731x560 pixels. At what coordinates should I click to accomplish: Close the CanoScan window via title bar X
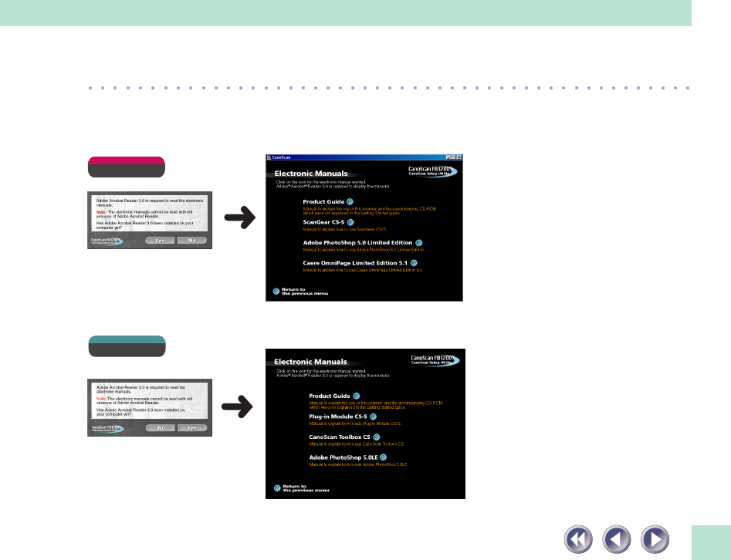pyautogui.click(x=459, y=157)
